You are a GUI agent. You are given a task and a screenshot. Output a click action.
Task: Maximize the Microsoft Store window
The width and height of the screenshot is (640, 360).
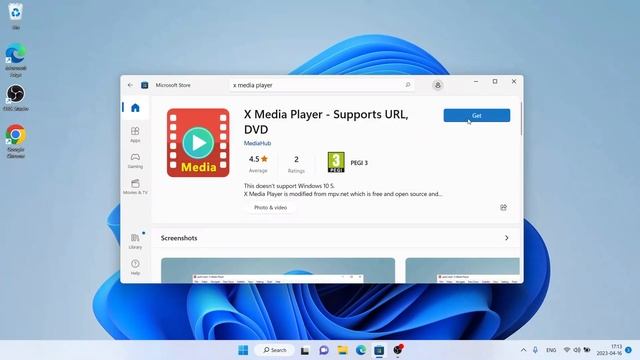tap(495, 82)
